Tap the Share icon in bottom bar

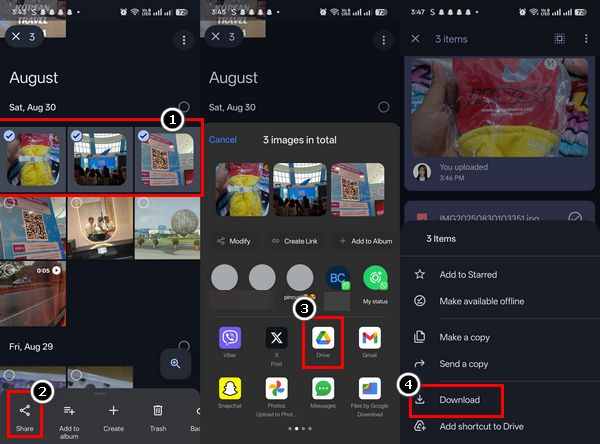24,413
